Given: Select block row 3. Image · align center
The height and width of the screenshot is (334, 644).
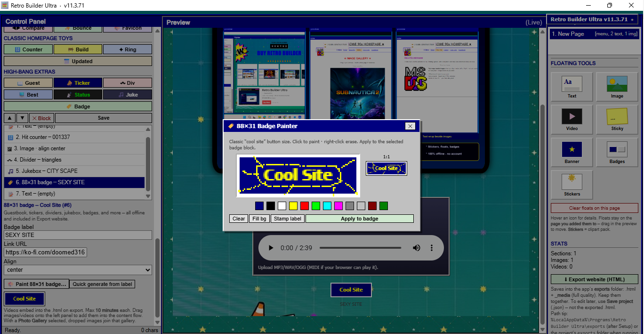Looking at the screenshot, I should 74,148.
